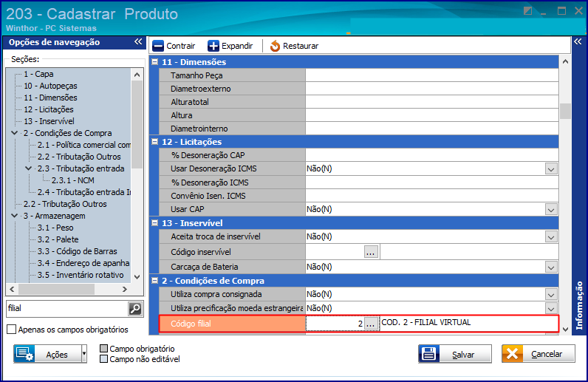
Task: Open Aceita troca de inservível dropdown
Action: click(551, 236)
